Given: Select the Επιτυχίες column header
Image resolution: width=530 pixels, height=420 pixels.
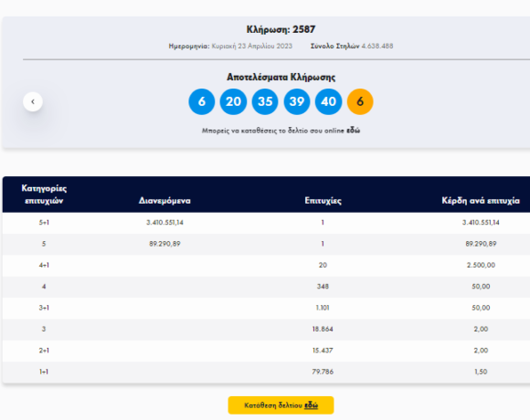Looking at the screenshot, I should (x=323, y=201).
